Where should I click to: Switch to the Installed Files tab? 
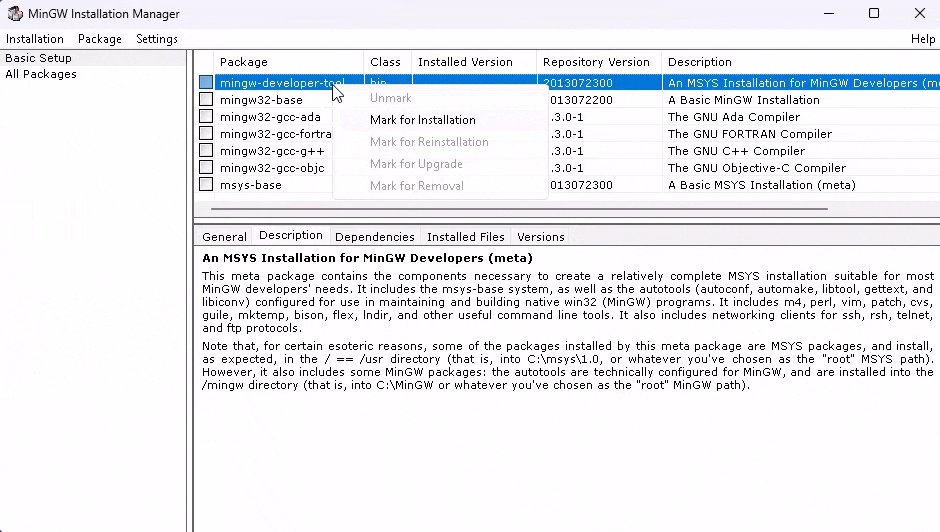click(x=466, y=237)
